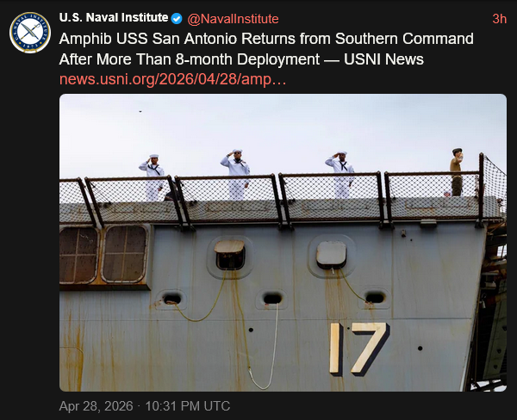Click the third saluting sailor in white uniform
This screenshot has width=517, height=420.
[340, 175]
